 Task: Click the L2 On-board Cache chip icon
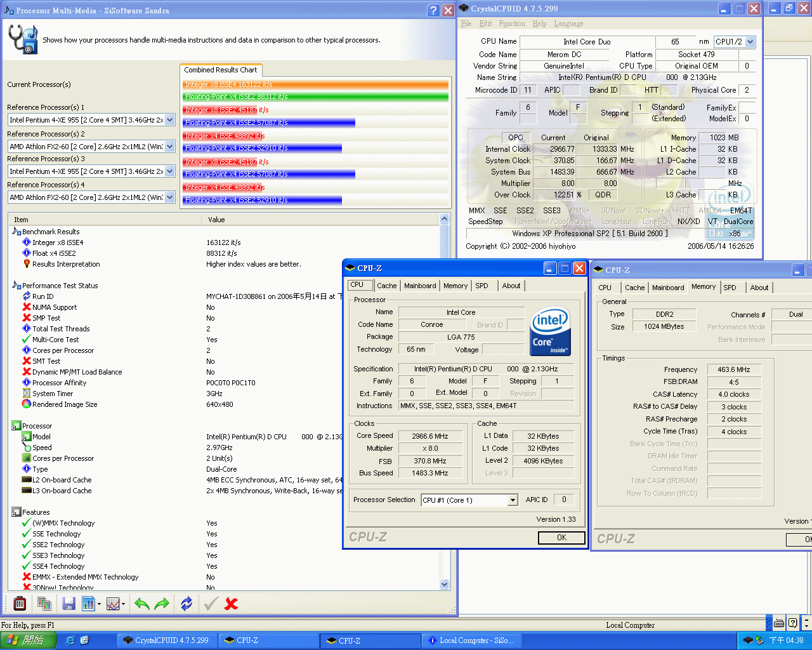27,480
